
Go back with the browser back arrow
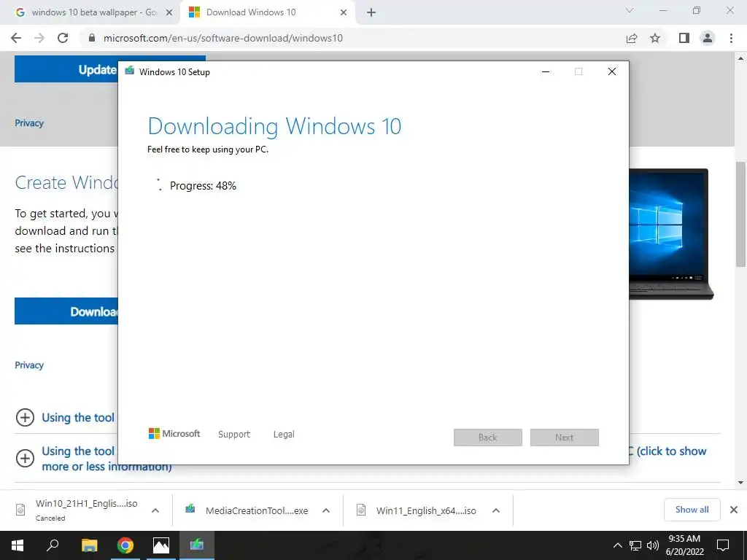(x=16, y=38)
